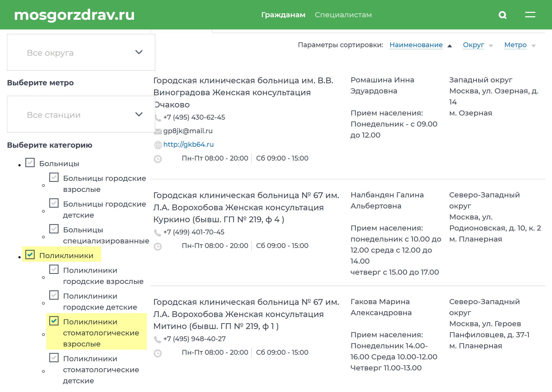Select the Женская консультация Очаково title
The height and width of the screenshot is (392, 552).
(243, 93)
